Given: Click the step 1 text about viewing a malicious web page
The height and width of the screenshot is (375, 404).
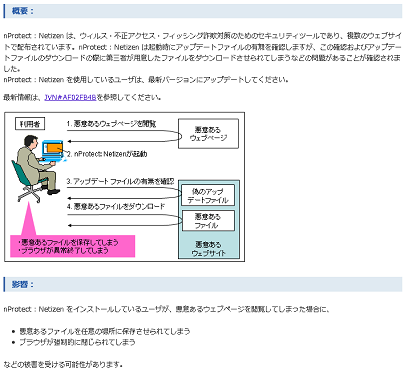Looking at the screenshot, I should pyautogui.click(x=111, y=124).
